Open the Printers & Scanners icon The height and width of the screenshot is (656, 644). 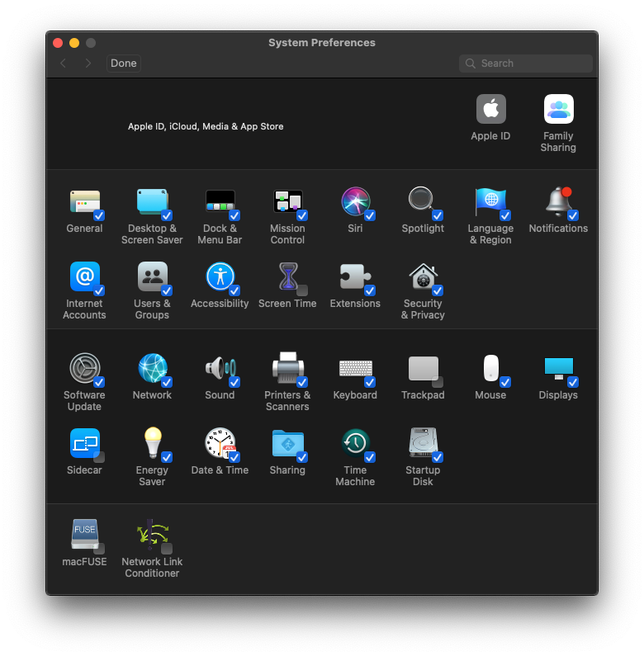[x=287, y=367]
